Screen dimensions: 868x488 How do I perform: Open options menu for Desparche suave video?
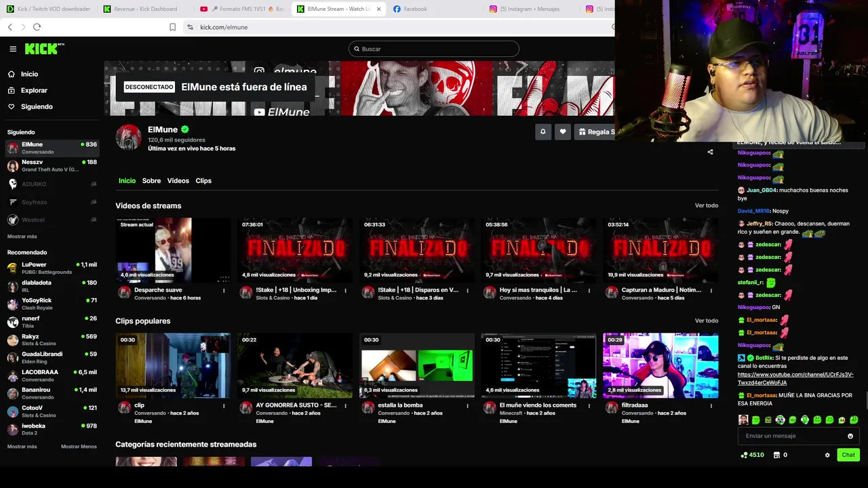click(x=224, y=291)
